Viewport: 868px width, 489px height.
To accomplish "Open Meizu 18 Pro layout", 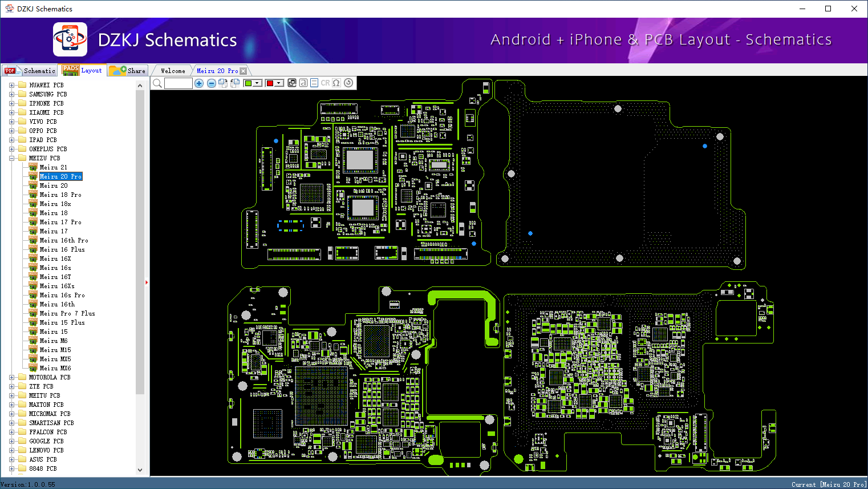I will tap(60, 195).
